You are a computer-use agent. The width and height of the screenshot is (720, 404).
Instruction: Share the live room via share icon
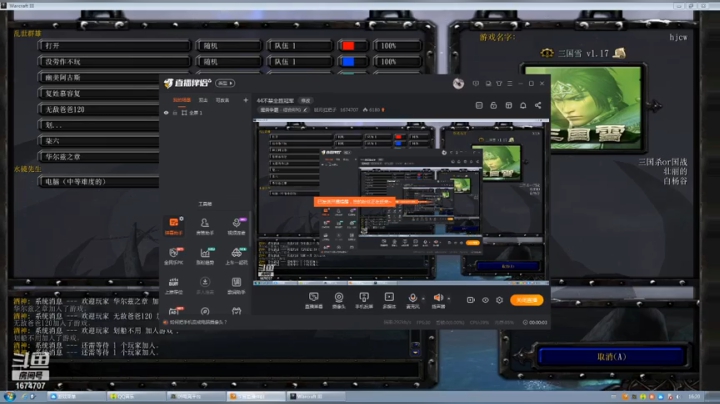click(x=538, y=106)
